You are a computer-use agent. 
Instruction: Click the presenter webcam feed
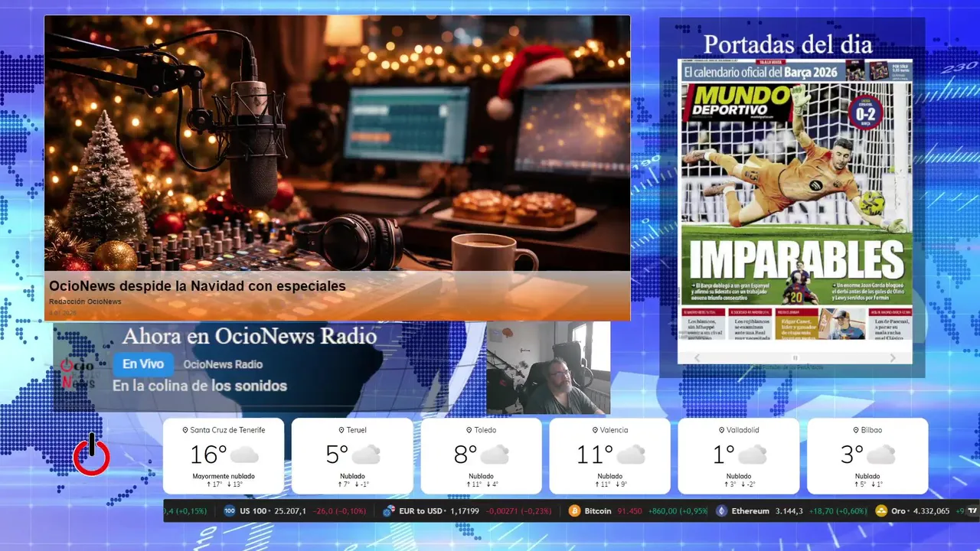pos(548,367)
